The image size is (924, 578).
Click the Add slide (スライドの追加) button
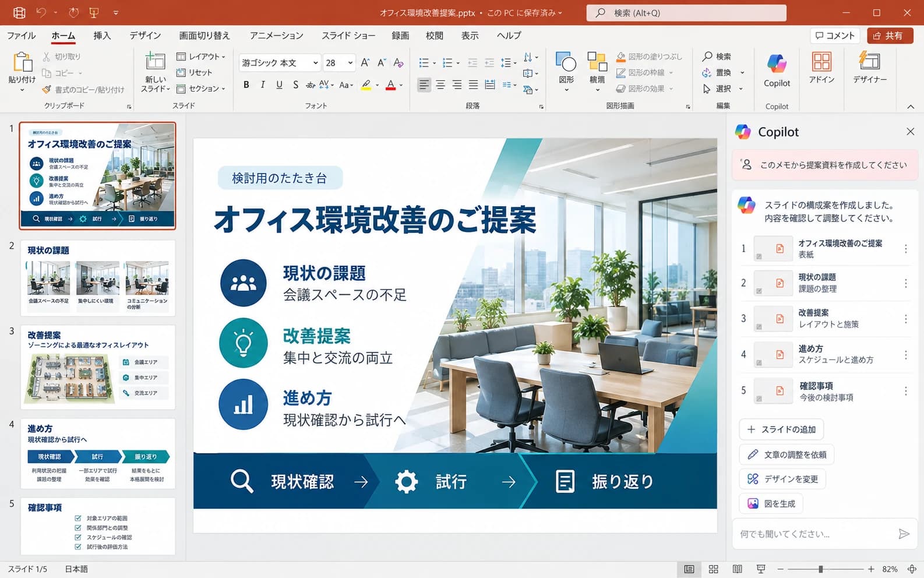[x=781, y=429]
